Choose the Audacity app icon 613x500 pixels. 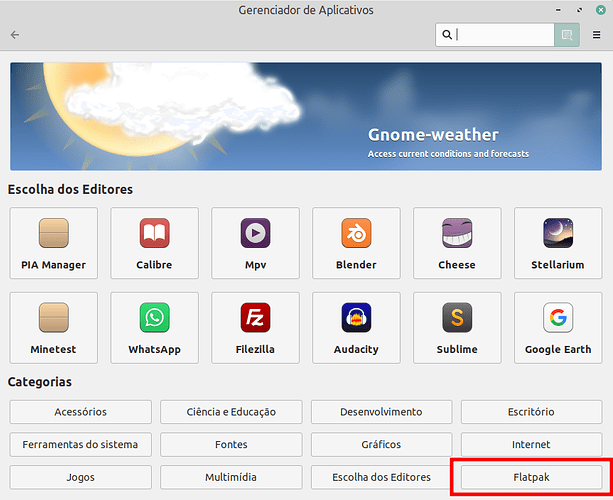[356, 327]
